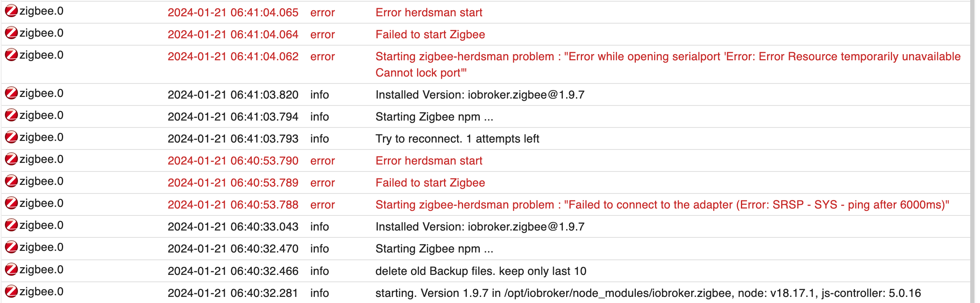Click zigbee icon beside timestamp 06:40:32.470
Viewport: 980px width, 303px height.
tap(11, 247)
